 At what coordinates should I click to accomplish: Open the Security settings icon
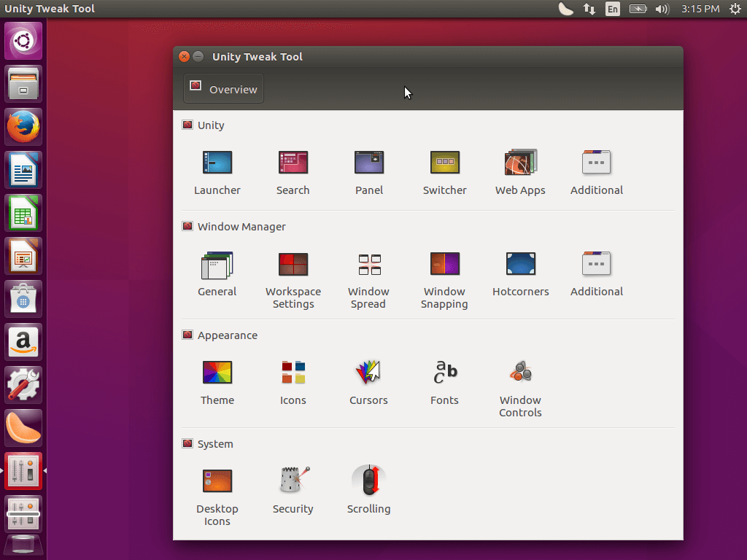pyautogui.click(x=293, y=481)
